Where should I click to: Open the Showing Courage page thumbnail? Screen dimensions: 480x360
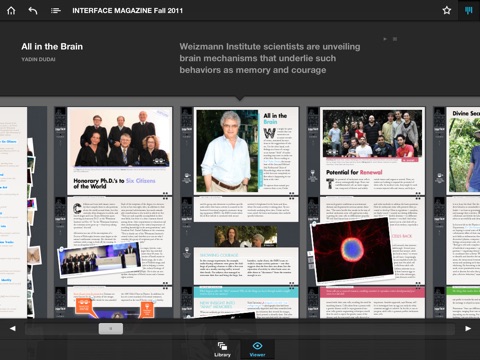point(246,266)
